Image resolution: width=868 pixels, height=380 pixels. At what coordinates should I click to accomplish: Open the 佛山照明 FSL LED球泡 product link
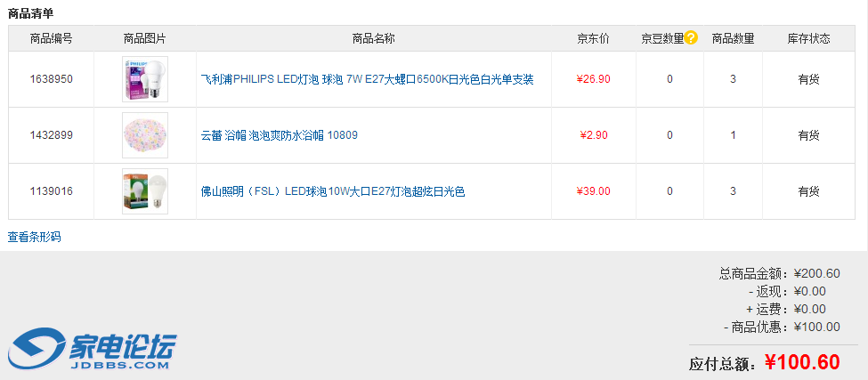[x=333, y=191]
